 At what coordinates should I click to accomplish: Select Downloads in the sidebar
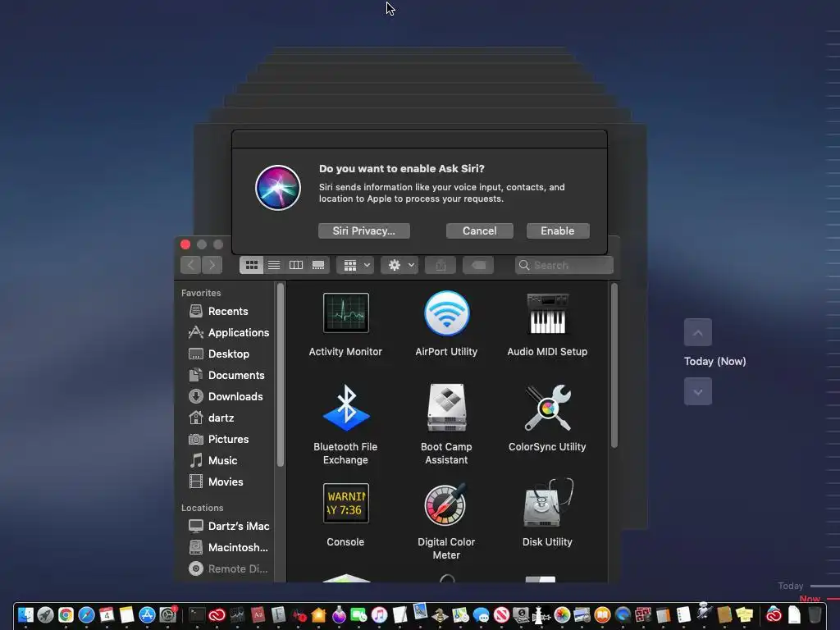click(228, 396)
